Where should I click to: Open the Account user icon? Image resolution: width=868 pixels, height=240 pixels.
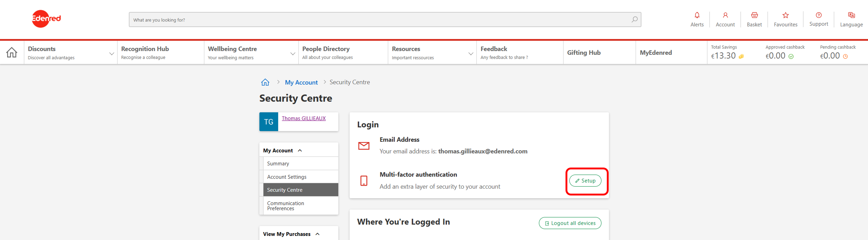tap(725, 15)
